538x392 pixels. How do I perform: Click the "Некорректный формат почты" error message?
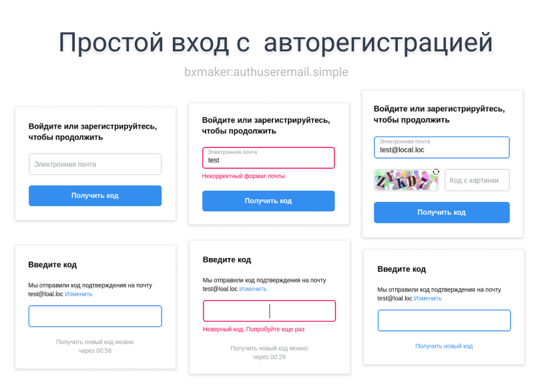point(244,176)
